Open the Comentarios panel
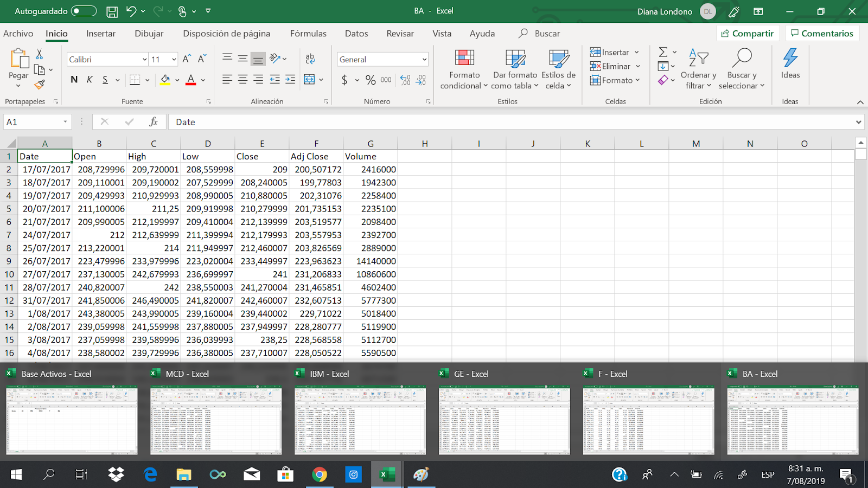The width and height of the screenshot is (868, 488). 822,33
